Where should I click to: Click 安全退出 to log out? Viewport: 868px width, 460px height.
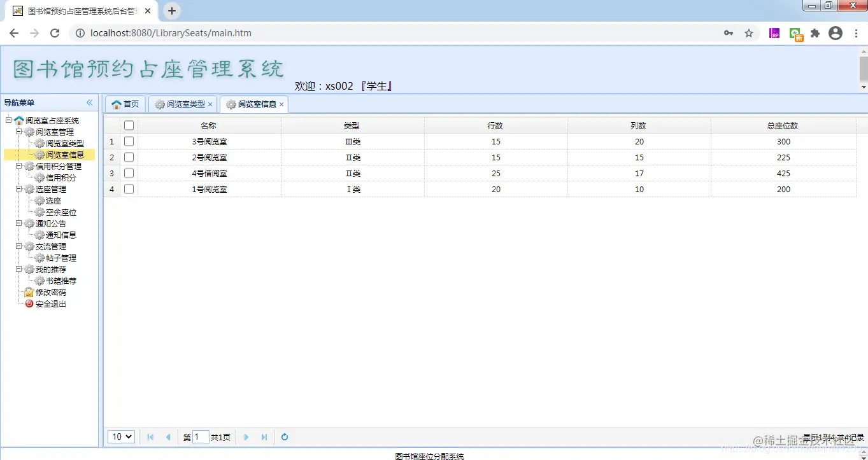point(51,304)
